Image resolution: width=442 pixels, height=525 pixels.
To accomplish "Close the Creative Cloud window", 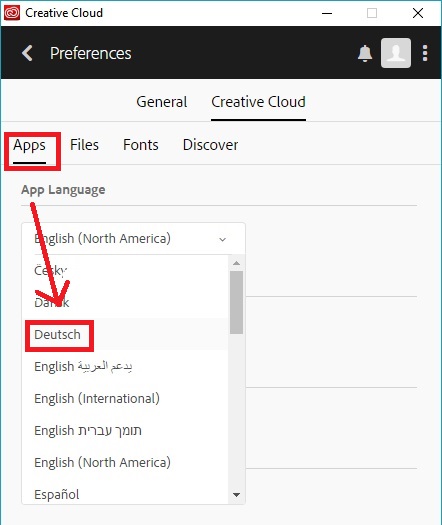I will [418, 13].
